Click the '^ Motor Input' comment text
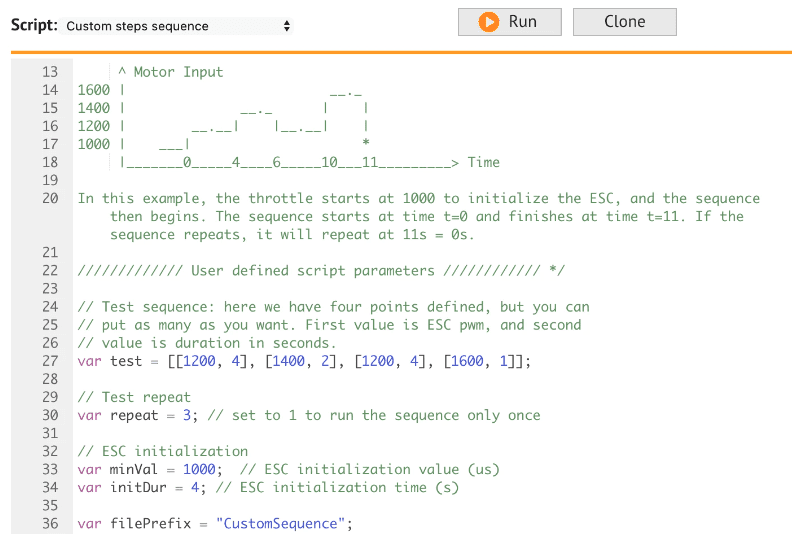This screenshot has height=539, width=799. 170,72
